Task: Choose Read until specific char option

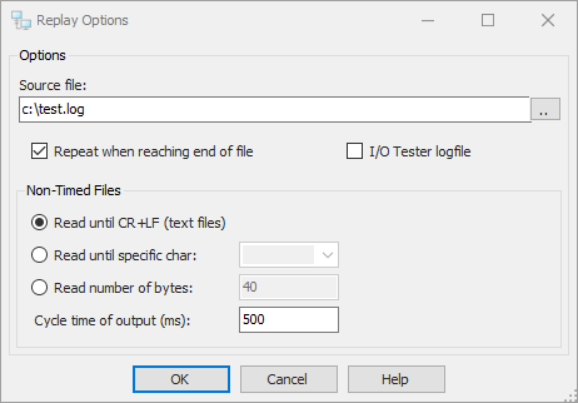Action: pyautogui.click(x=39, y=255)
